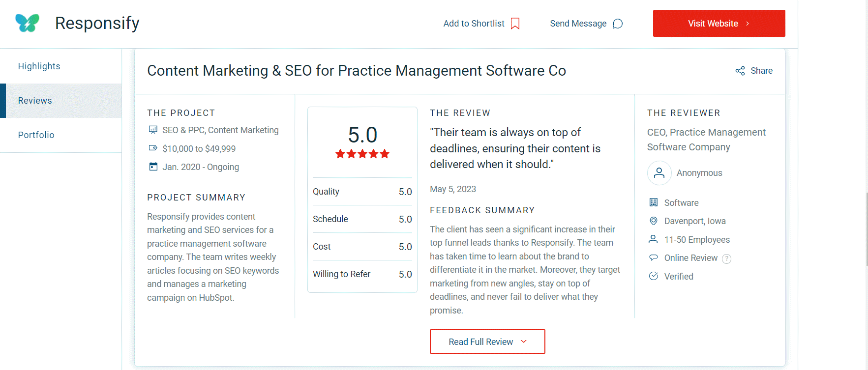
Task: Click the 5.0 overall score
Action: [362, 135]
